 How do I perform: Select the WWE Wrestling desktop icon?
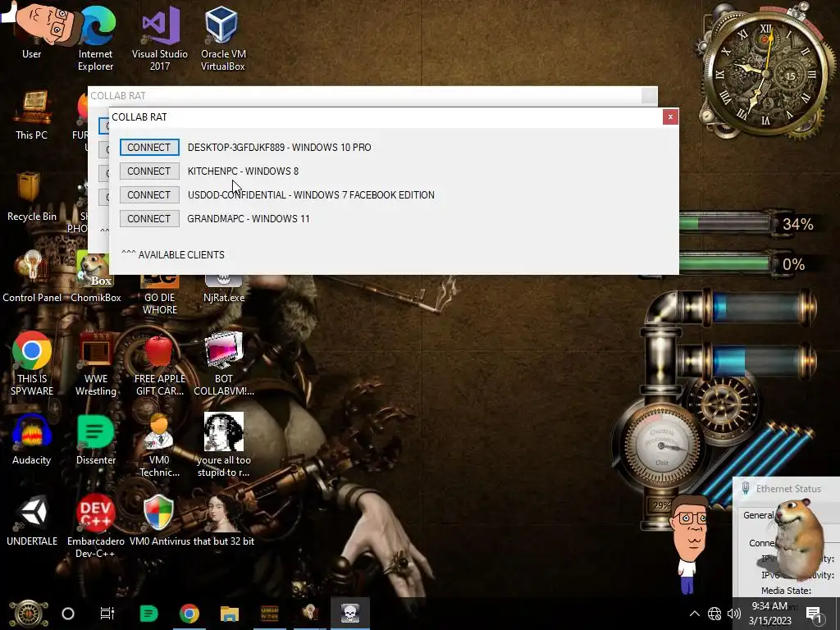(x=95, y=364)
